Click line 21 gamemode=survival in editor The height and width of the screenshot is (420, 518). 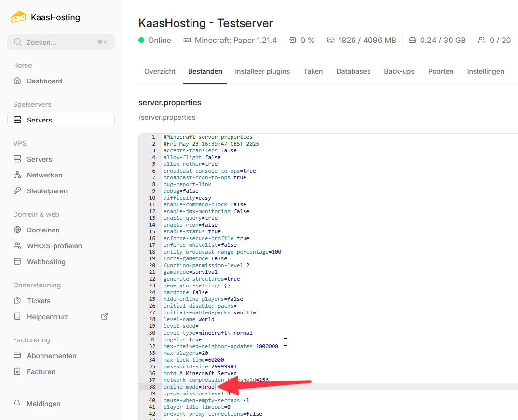(190, 272)
